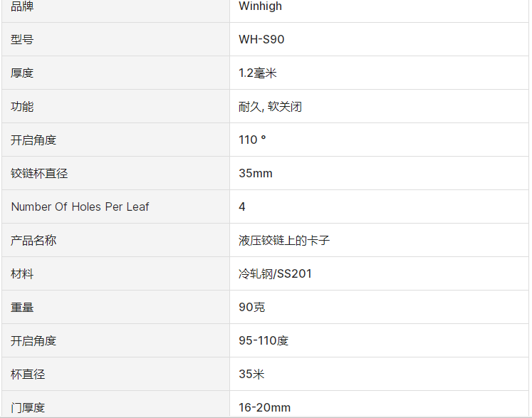Click the 16-20mm door thickness value
Screen dimensions: 532x418
coord(264,407)
